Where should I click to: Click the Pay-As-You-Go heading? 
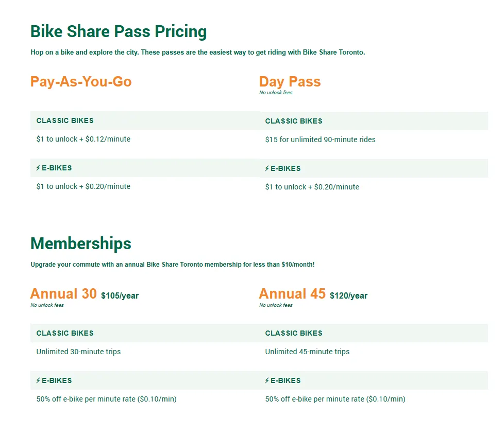(81, 81)
